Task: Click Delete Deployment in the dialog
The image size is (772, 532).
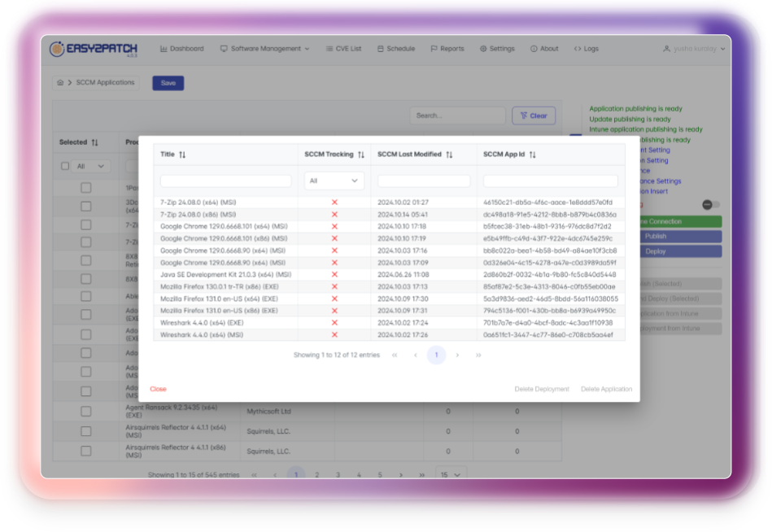Action: 542,389
